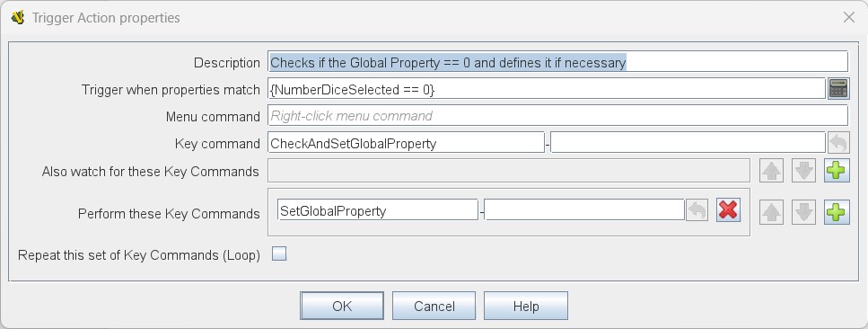
Task: Click the SetGlobalProperty named command field
Action: pos(378,210)
